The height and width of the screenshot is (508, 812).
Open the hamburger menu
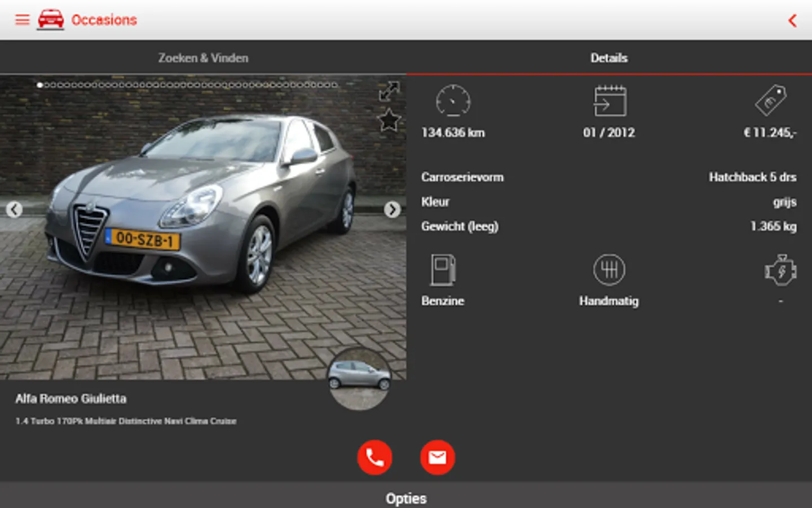tap(22, 20)
